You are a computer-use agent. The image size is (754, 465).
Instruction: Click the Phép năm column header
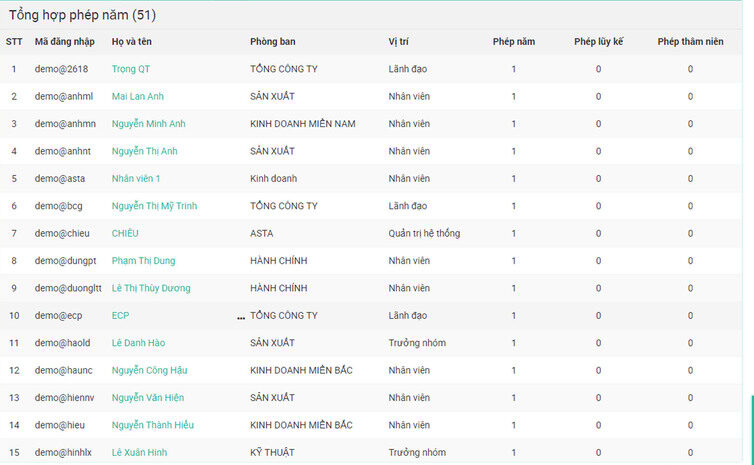point(514,41)
